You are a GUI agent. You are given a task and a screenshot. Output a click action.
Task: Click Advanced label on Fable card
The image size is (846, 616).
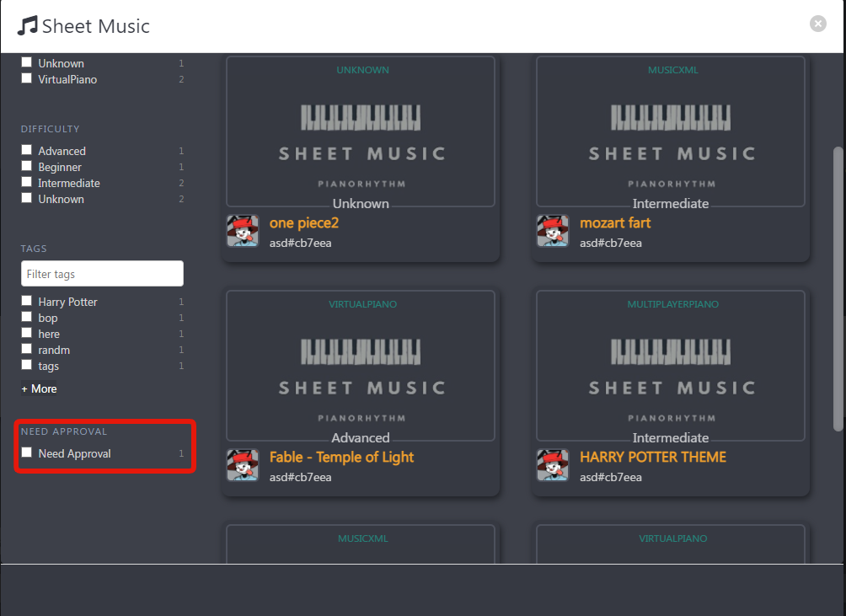361,437
